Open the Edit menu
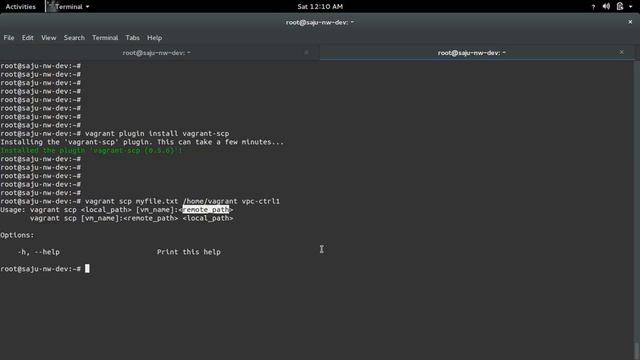This screenshot has height=360, width=640. 27,38
